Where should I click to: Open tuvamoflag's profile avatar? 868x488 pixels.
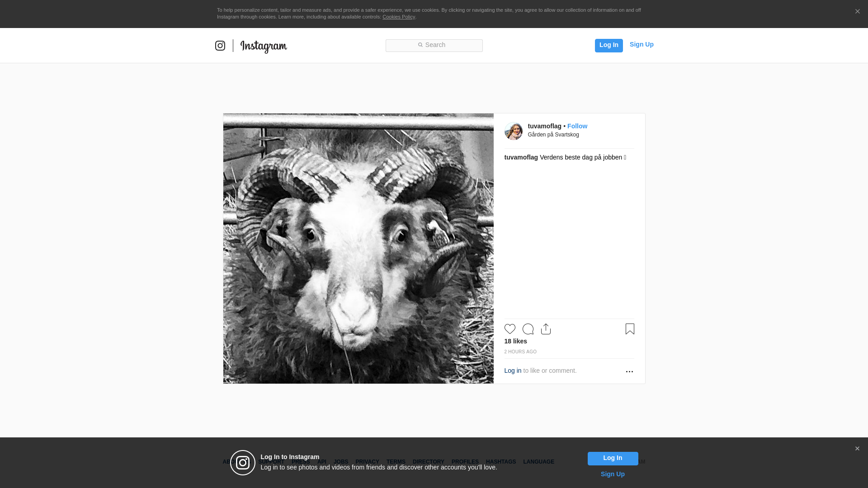513,131
